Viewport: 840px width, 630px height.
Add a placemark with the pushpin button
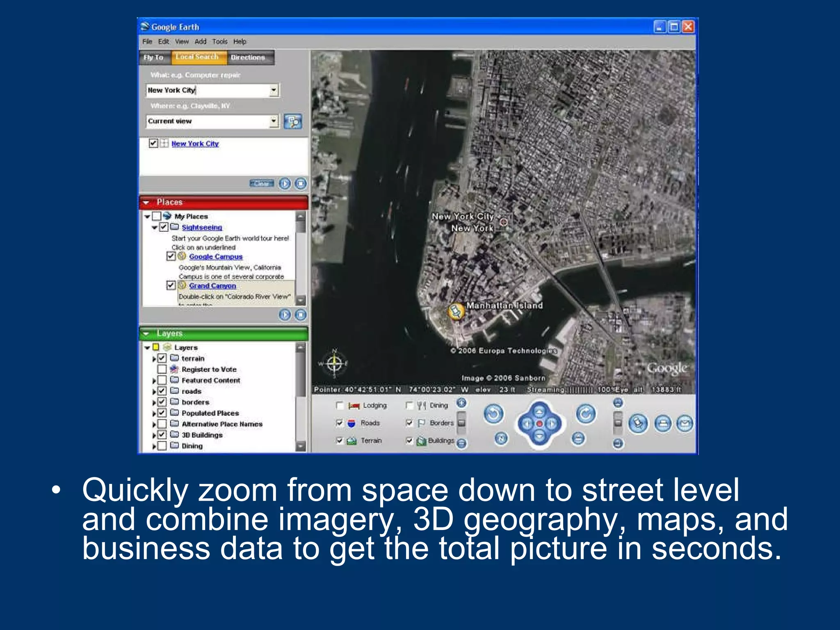click(x=638, y=424)
